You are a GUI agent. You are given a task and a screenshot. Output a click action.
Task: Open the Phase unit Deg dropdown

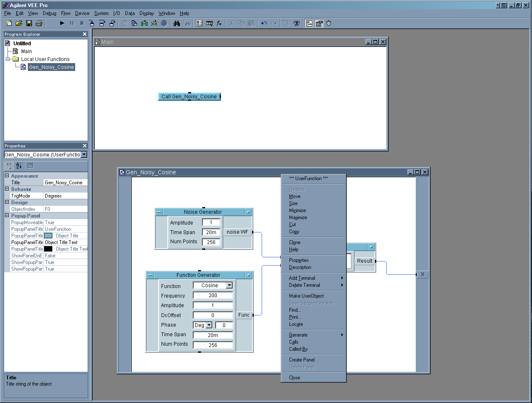tap(209, 325)
